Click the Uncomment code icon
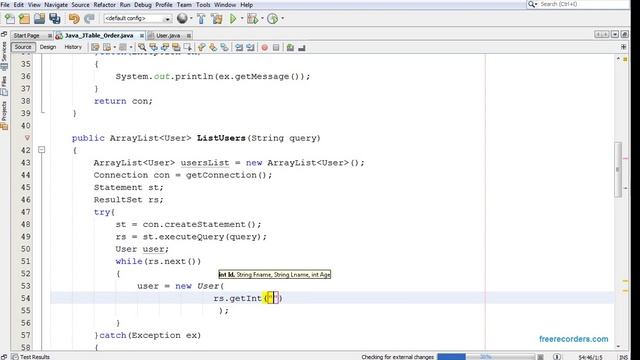The height and width of the screenshot is (360, 640). pos(302,48)
